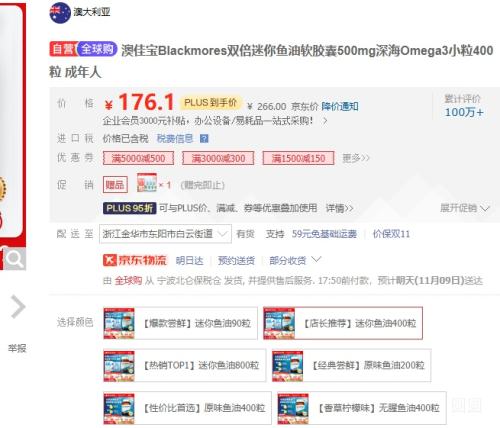Image resolution: width=500 pixels, height=428 pixels.
Task: Open 税费信息 link
Action: pos(175,139)
